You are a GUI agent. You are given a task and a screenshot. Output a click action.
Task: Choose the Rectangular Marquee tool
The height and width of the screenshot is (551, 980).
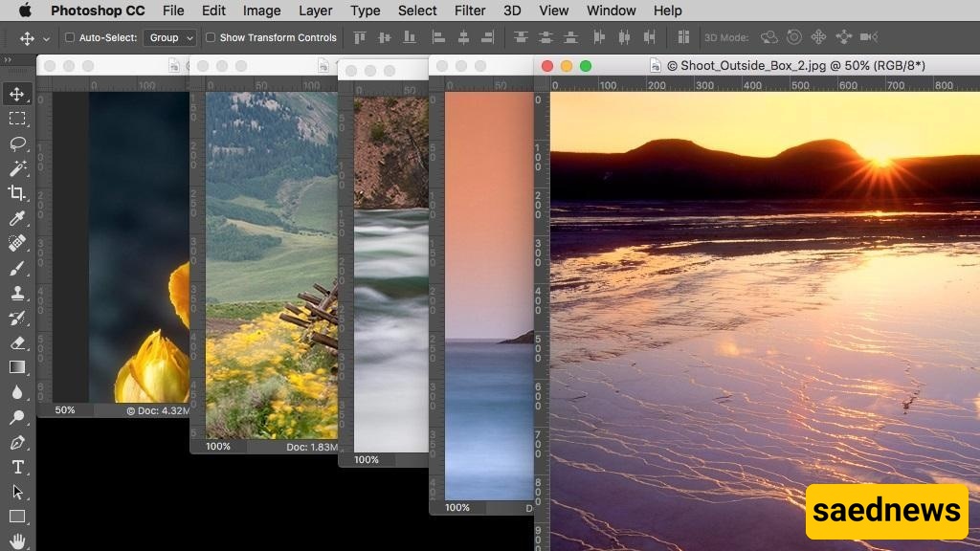click(17, 119)
